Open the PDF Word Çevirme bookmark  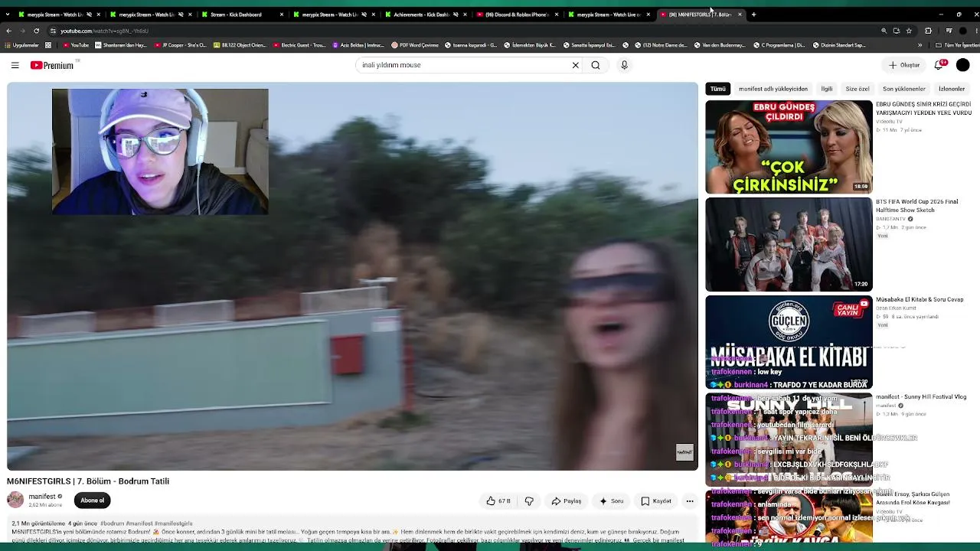click(414, 45)
